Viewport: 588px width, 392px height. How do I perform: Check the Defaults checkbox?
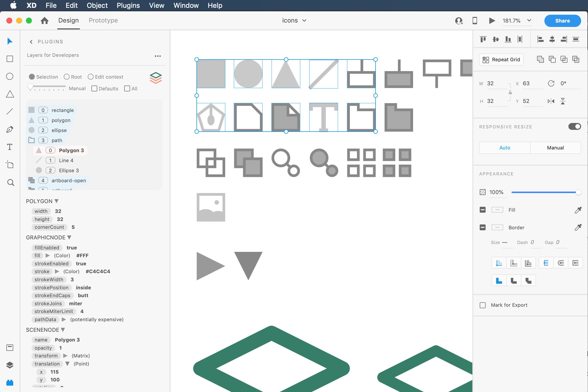[94, 88]
